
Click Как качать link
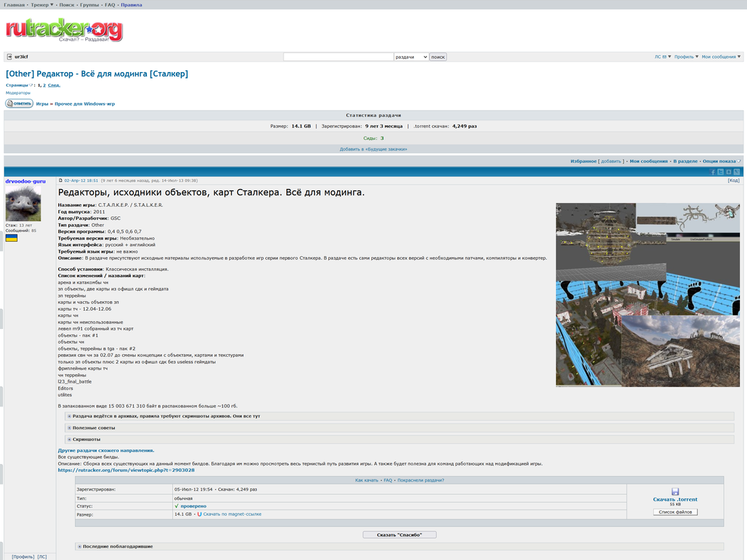(x=366, y=480)
